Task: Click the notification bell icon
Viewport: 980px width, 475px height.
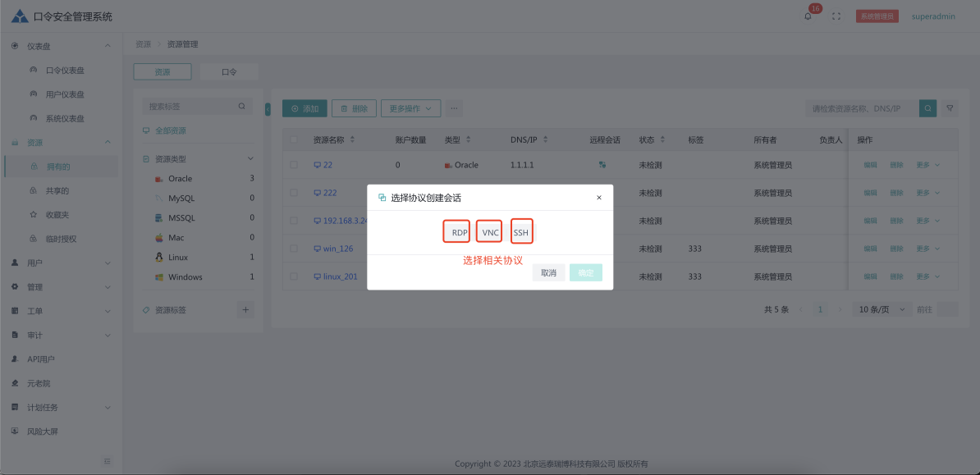Action: [x=808, y=16]
